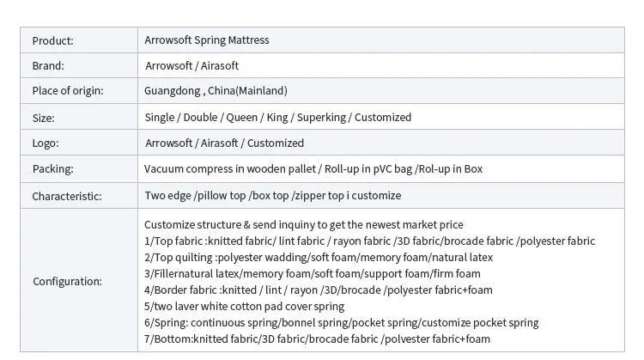Image resolution: width=644 pixels, height=360 pixels.
Task: Select the "2/Top quilting" configuration line
Action: [x=319, y=258]
